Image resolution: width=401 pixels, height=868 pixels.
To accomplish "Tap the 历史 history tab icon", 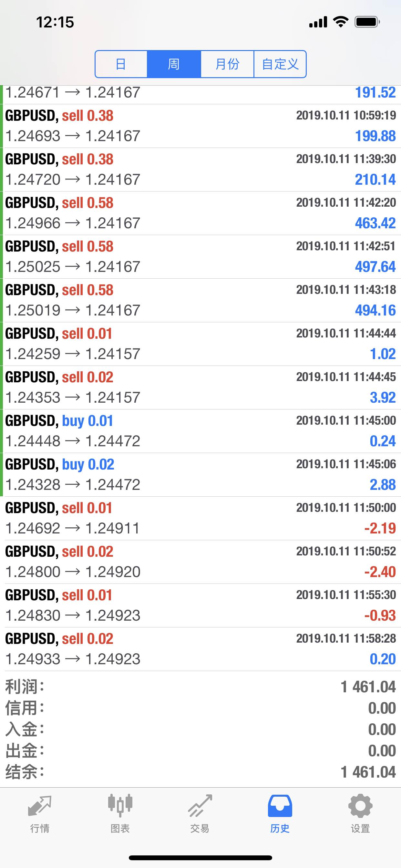I will click(x=280, y=806).
